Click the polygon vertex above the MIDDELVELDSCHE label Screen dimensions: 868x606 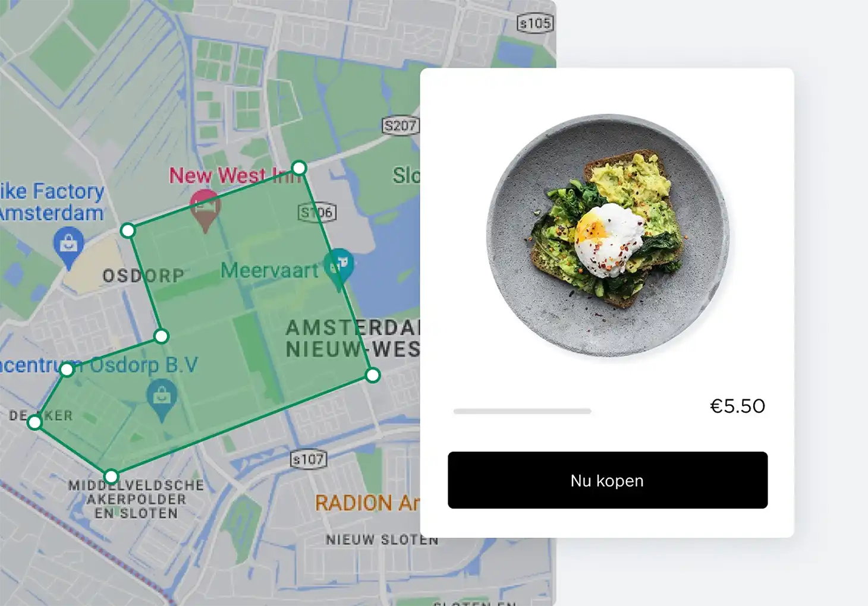point(111,476)
